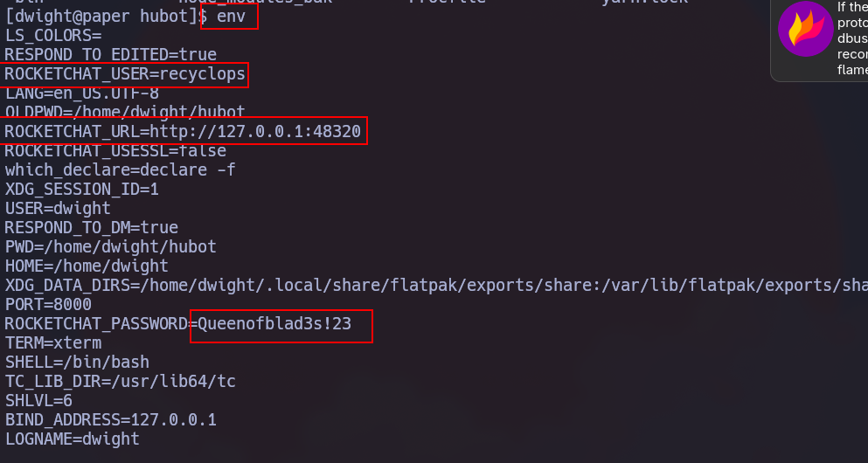This screenshot has width=868, height=463.
Task: Open the notification popup text
Action: coord(852,38)
